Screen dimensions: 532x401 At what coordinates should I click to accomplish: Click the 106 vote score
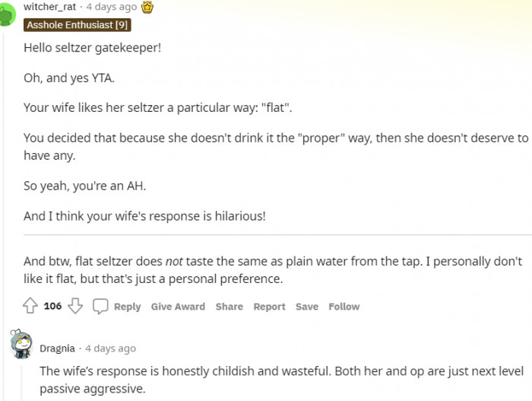click(x=52, y=307)
